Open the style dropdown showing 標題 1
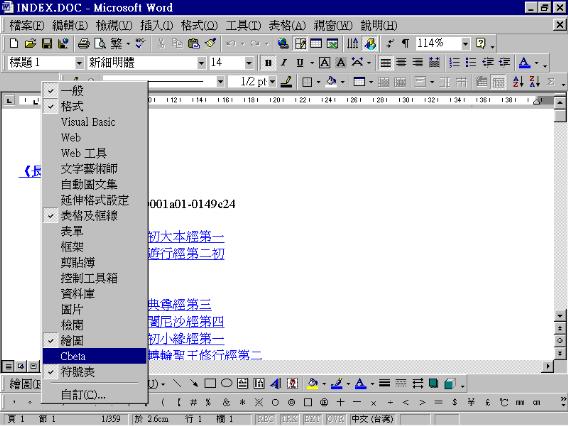 (79, 63)
